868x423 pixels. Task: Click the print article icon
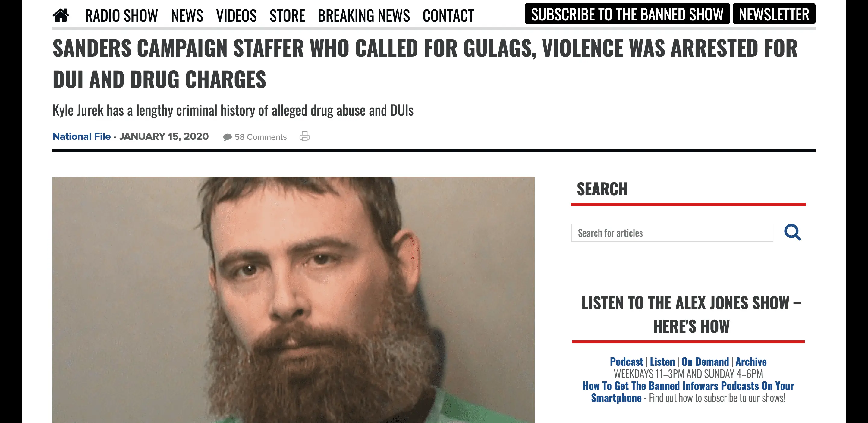point(305,136)
